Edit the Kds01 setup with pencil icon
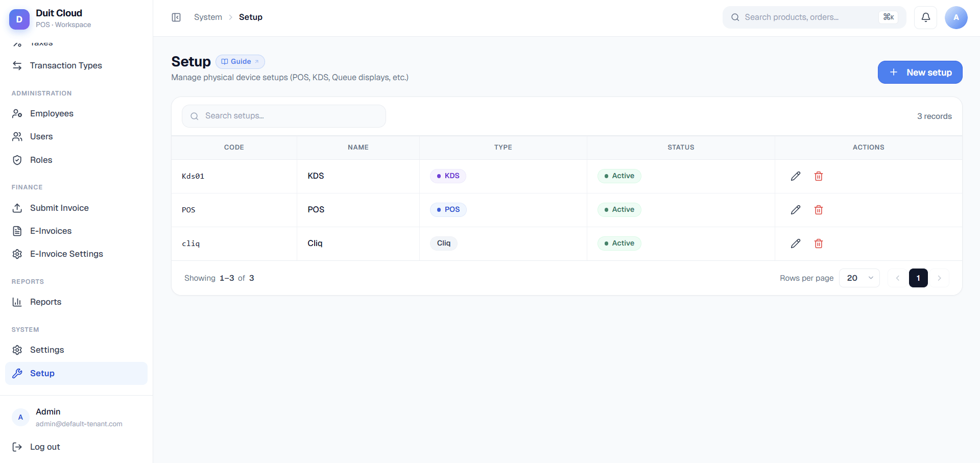980x463 pixels. [x=796, y=176]
